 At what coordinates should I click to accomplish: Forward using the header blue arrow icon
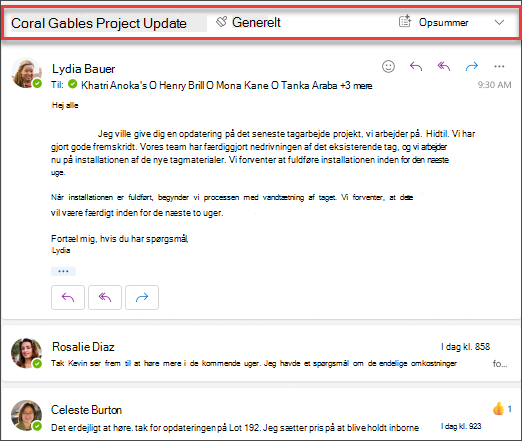pyautogui.click(x=472, y=66)
